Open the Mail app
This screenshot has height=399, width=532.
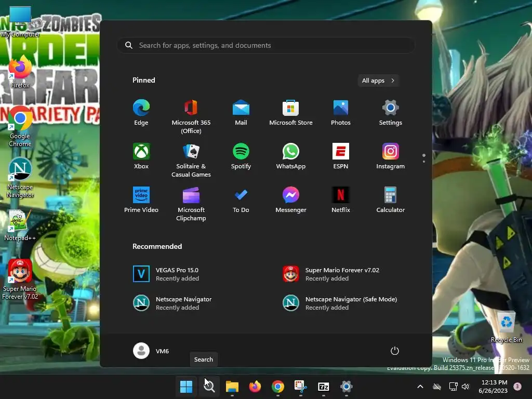(241, 113)
